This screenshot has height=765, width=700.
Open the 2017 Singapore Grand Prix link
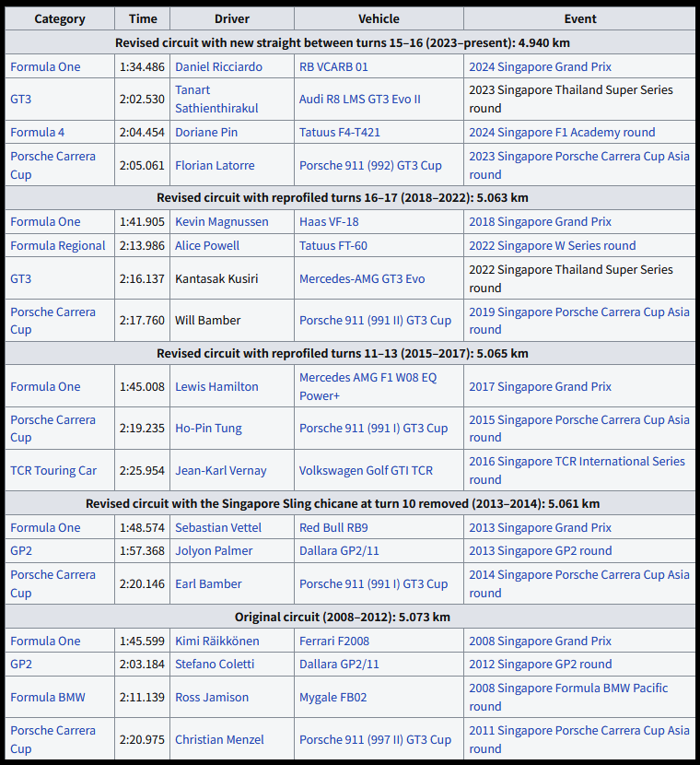[540, 386]
